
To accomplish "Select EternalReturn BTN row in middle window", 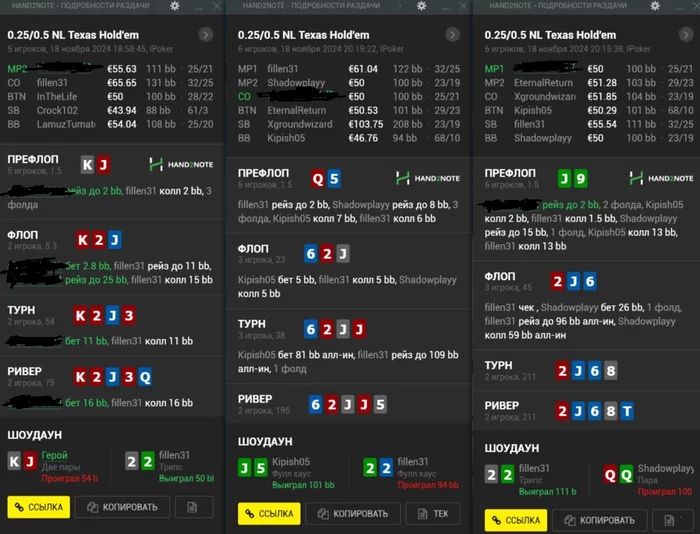I will coord(349,110).
